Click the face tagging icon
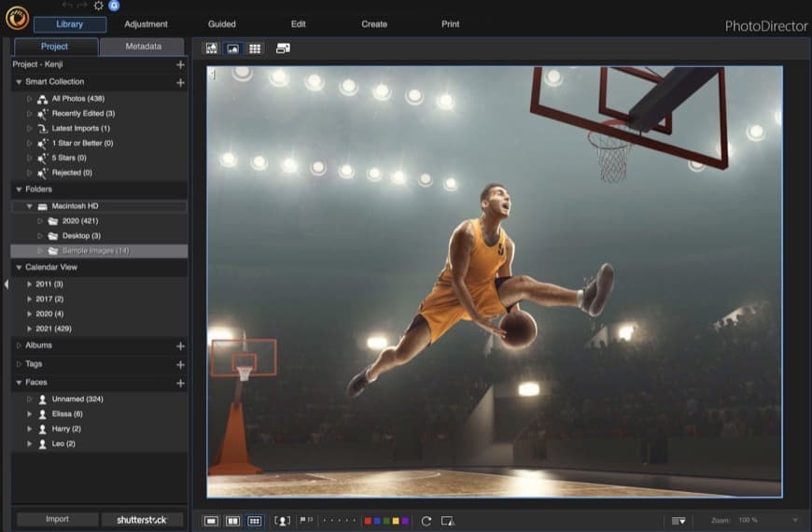The height and width of the screenshot is (532, 812). tap(282, 521)
